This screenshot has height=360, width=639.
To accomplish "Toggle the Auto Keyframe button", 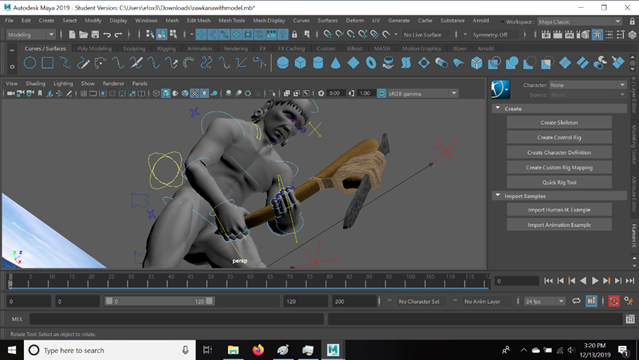I will (614, 301).
